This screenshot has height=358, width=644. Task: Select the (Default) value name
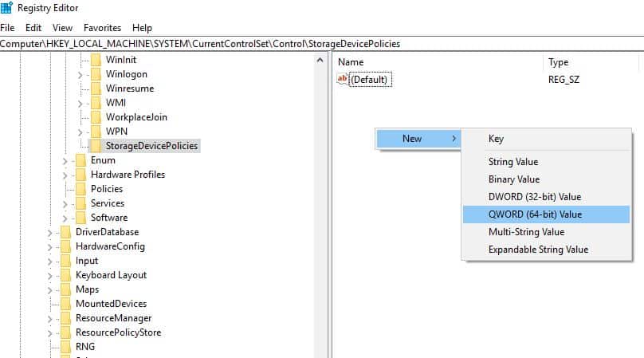point(370,79)
